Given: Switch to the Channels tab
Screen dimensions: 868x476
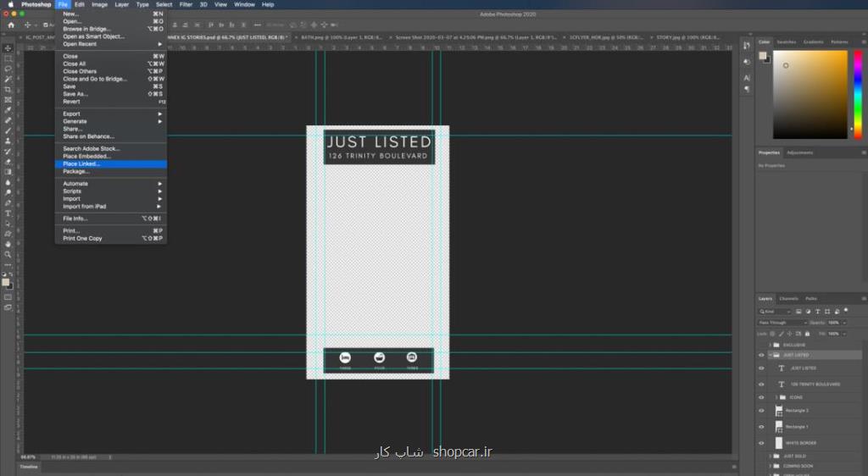Looking at the screenshot, I should (788, 298).
